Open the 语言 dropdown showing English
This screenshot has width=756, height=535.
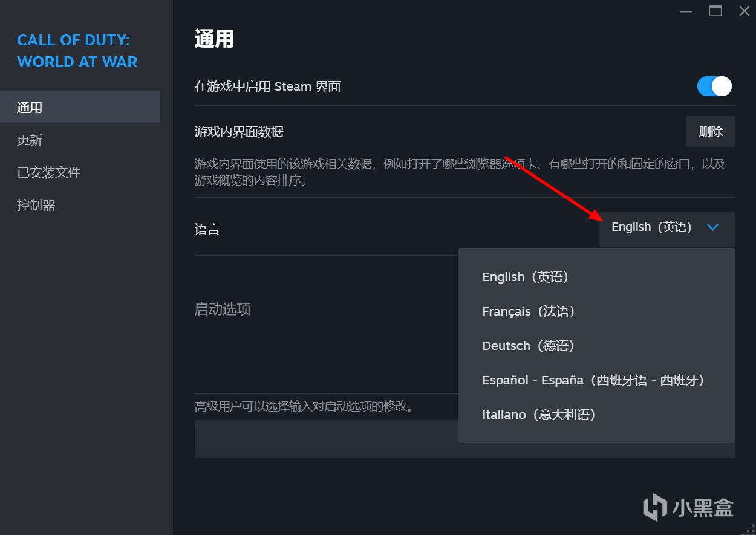[666, 228]
